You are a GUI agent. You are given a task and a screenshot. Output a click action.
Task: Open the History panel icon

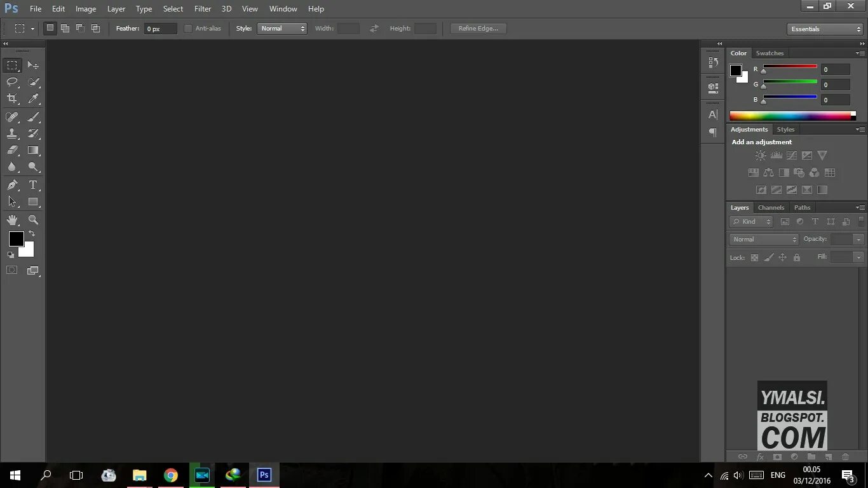click(713, 62)
